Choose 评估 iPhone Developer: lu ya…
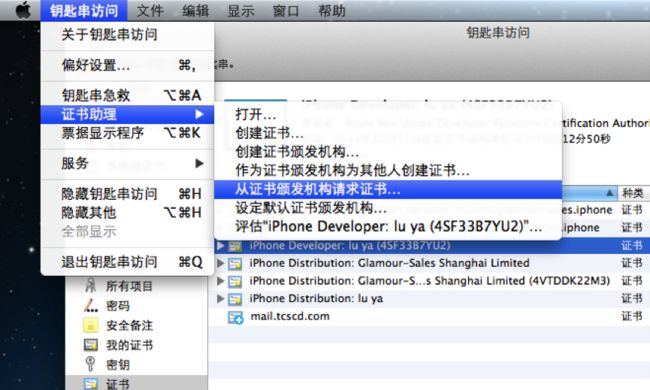Viewport: 650px width, 390px height. point(388,226)
